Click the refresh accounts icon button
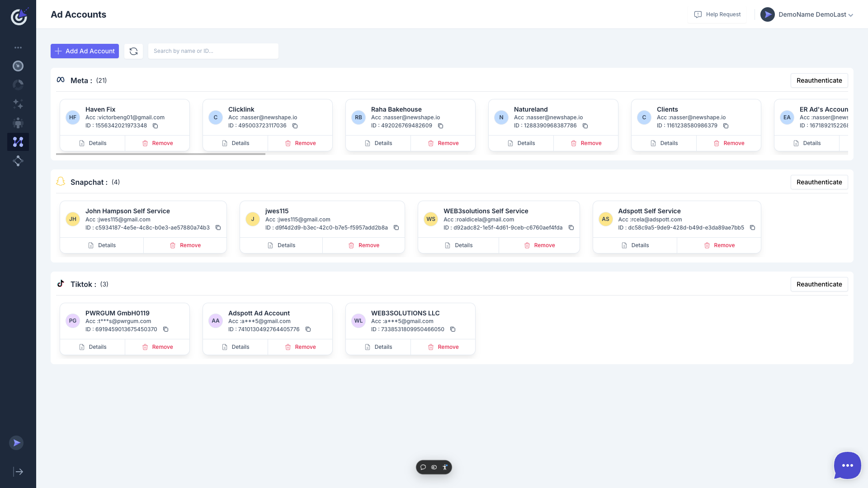This screenshot has height=488, width=868. tap(133, 51)
